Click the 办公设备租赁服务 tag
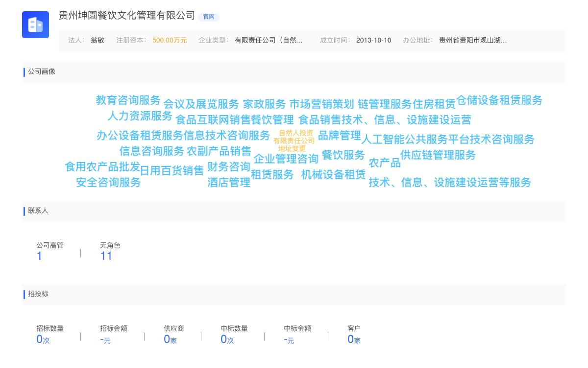Image resolution: width=588 pixels, height=368 pixels. 140,136
